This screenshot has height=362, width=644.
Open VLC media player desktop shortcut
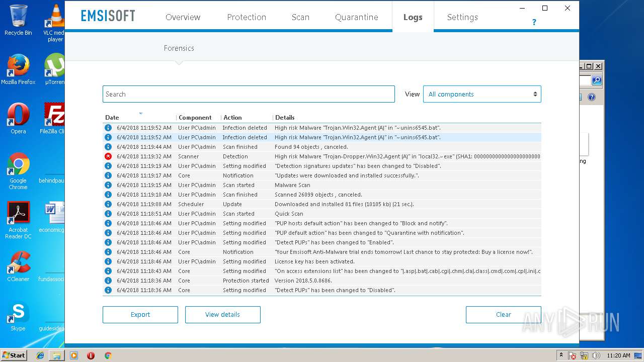click(x=54, y=23)
